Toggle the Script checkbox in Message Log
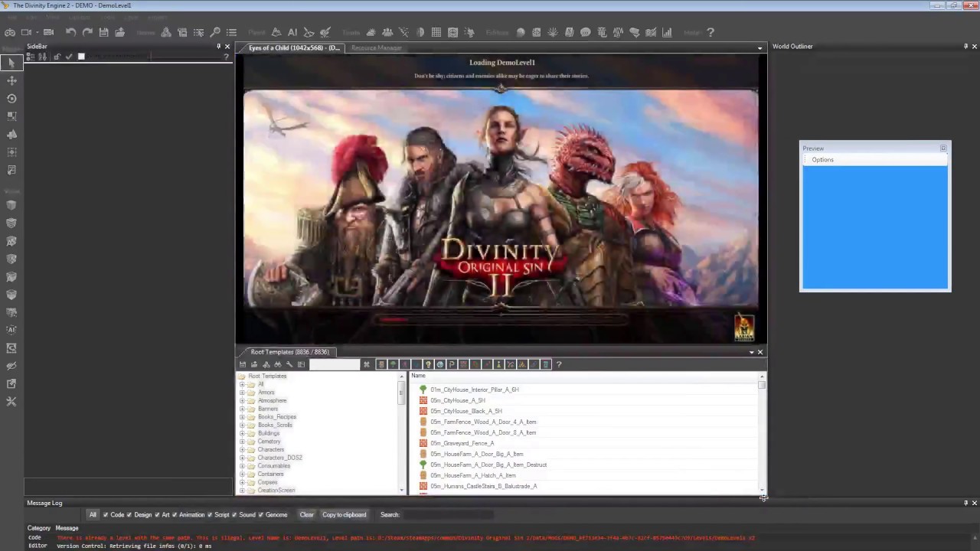Image resolution: width=980 pixels, height=551 pixels. [x=210, y=514]
